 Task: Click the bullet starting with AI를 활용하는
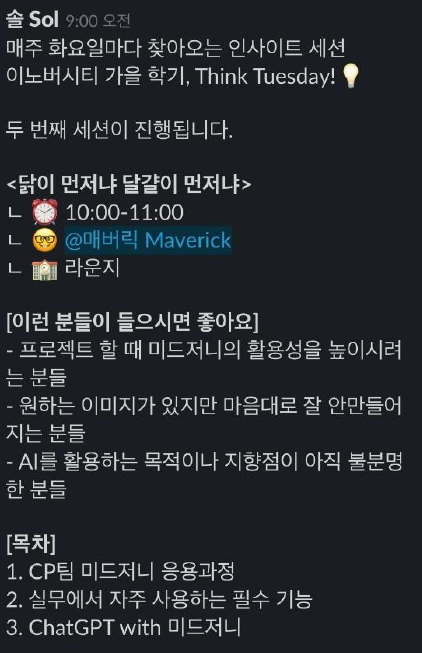(204, 475)
